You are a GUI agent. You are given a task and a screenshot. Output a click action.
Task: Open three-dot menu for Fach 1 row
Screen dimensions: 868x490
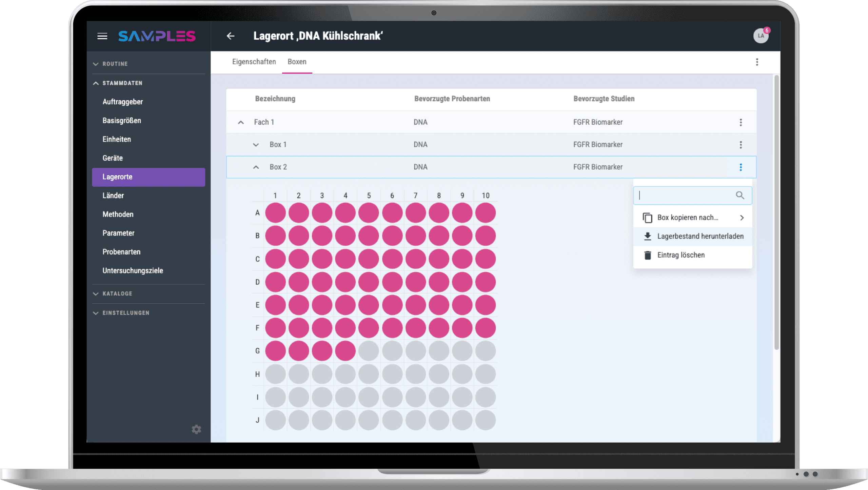click(741, 122)
